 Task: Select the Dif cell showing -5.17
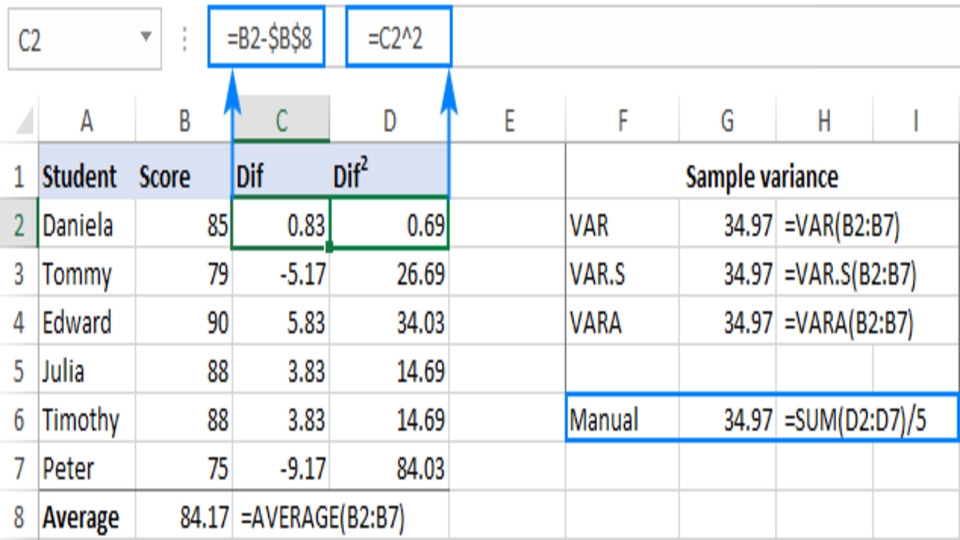281,273
